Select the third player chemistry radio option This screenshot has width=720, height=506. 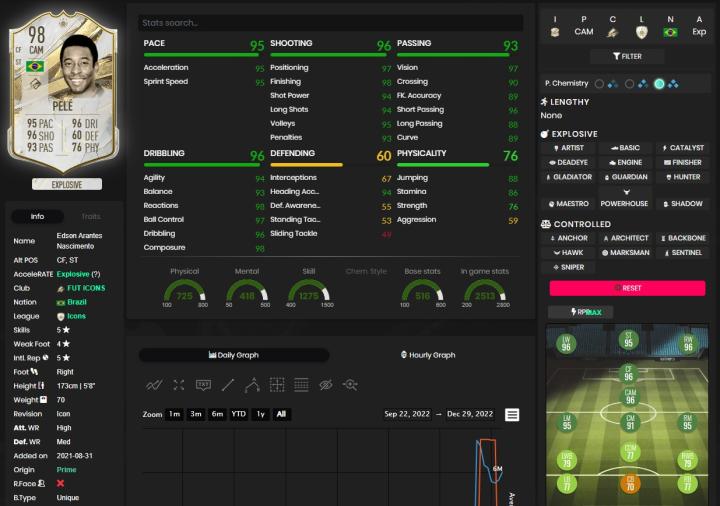click(660, 84)
